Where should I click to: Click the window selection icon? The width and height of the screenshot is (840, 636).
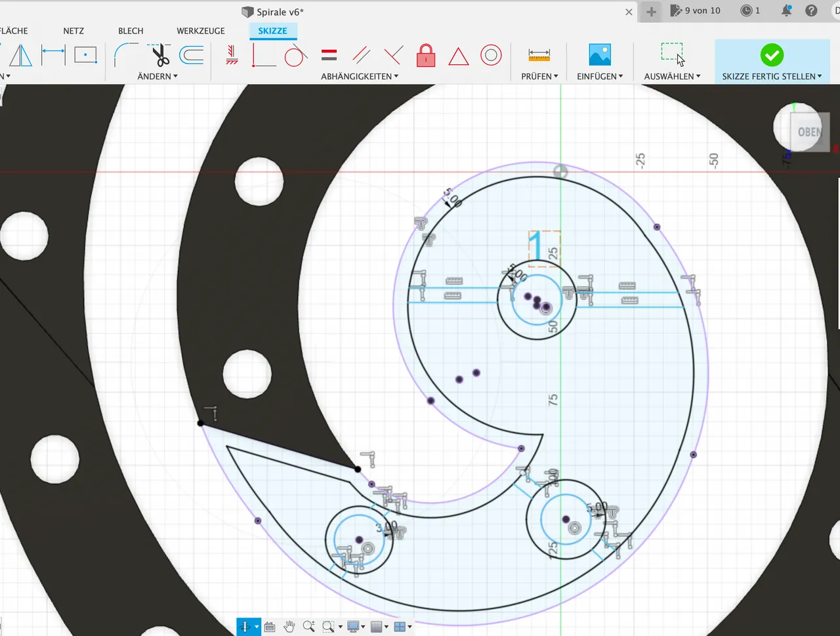pyautogui.click(x=673, y=54)
